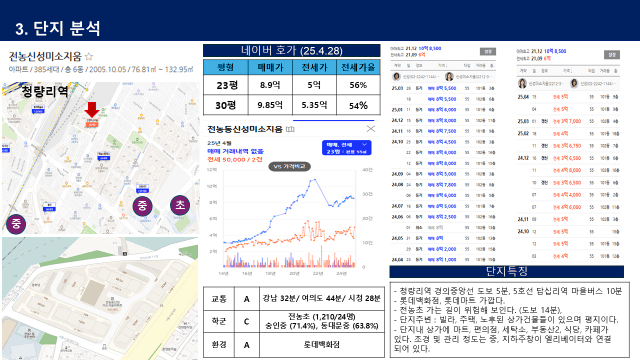Click the first agent avatar in the sale panel
640x360 pixels.
tap(396, 76)
